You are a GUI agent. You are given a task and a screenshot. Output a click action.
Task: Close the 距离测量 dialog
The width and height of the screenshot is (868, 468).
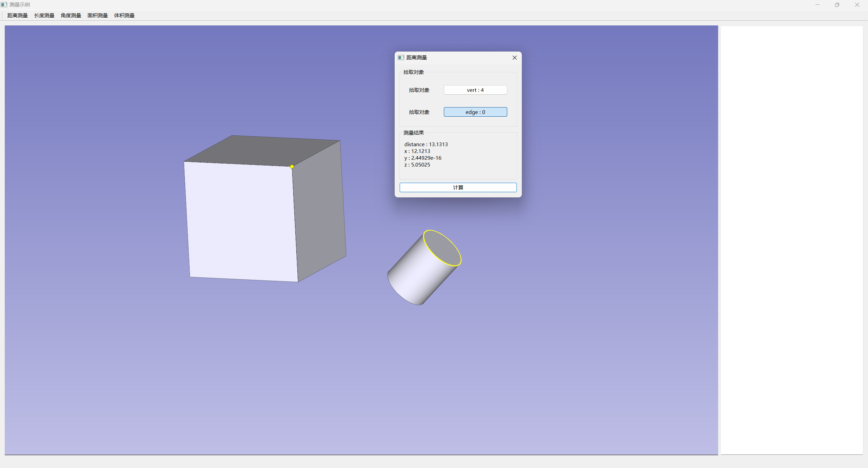point(515,58)
